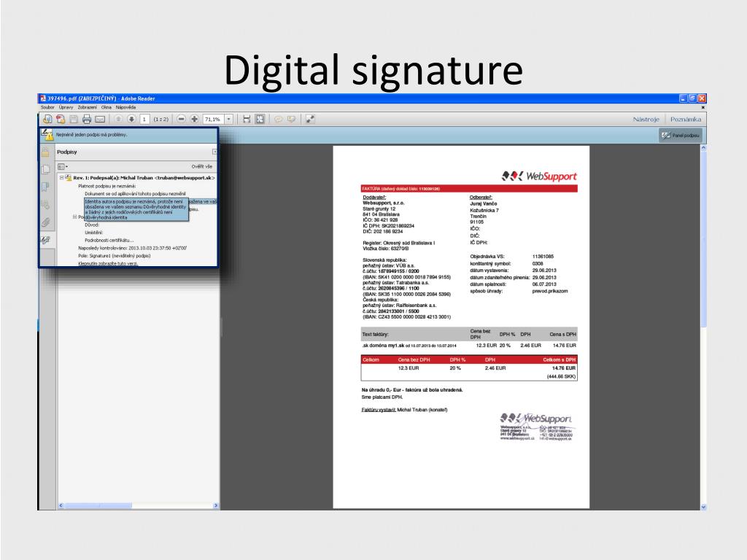This screenshot has width=747, height=560.
Task: Select the Umístění row
Action: point(94,233)
